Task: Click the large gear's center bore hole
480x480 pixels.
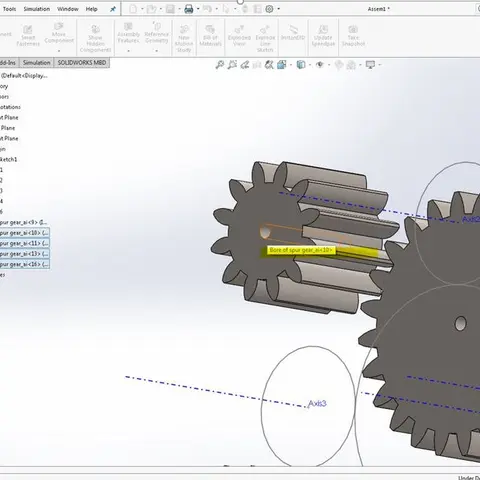Action: (x=460, y=323)
